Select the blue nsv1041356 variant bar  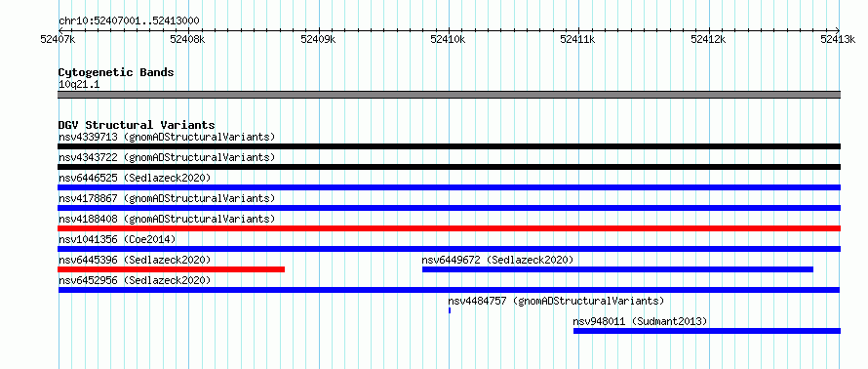(449, 249)
